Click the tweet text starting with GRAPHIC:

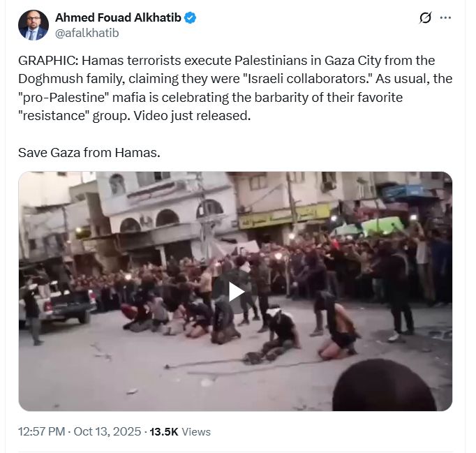(x=235, y=88)
